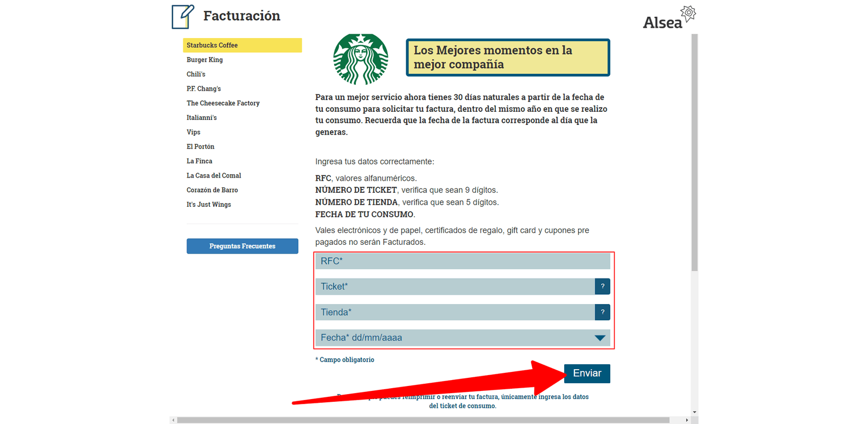Screen dimensions: 868x424
Task: Choose La Finca from the brand list
Action: click(199, 161)
